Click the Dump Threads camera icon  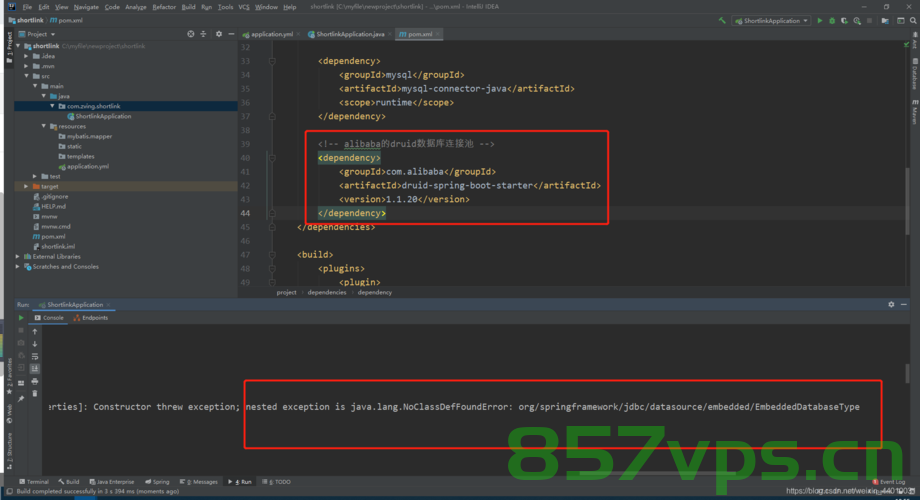pos(21,343)
